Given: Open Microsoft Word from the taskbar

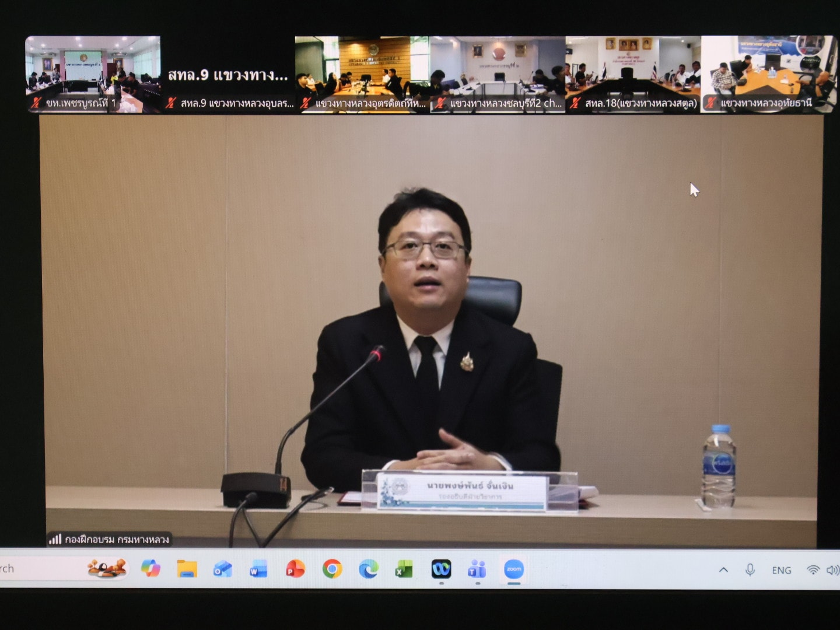Looking at the screenshot, I should tap(258, 569).
